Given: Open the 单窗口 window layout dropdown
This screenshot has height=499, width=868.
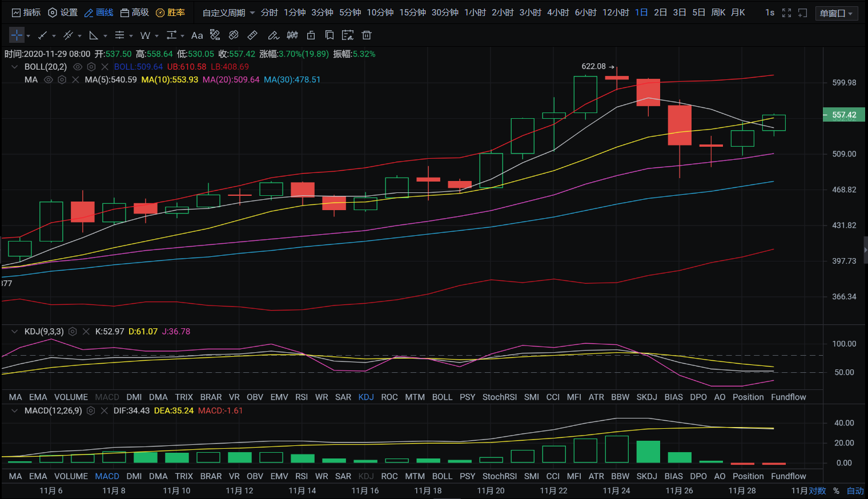Looking at the screenshot, I should pos(836,13).
